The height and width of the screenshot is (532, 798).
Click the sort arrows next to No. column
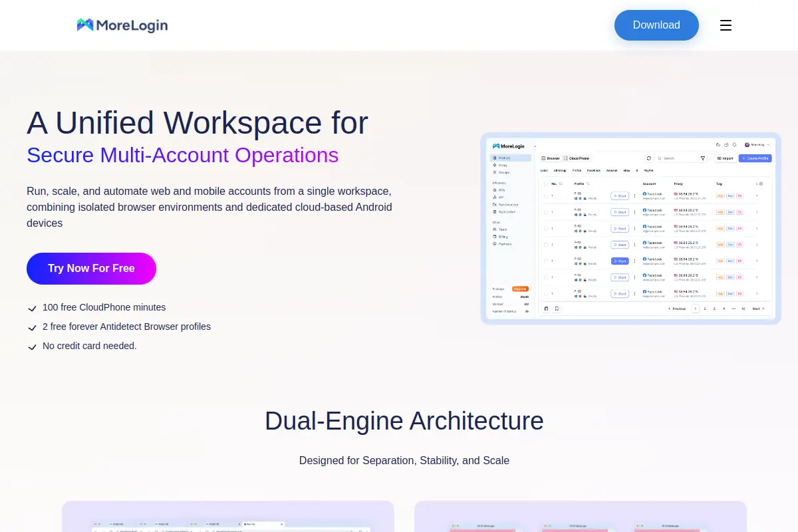[561, 184]
